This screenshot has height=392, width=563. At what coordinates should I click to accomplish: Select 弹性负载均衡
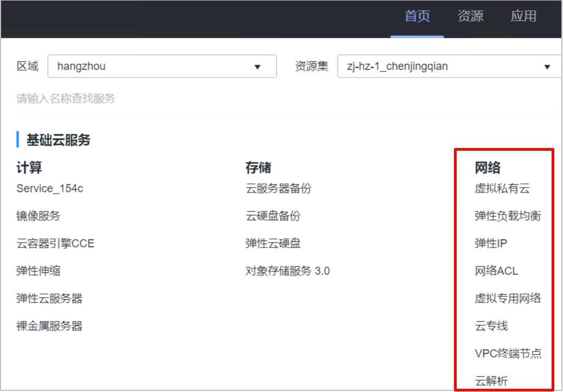[508, 216]
